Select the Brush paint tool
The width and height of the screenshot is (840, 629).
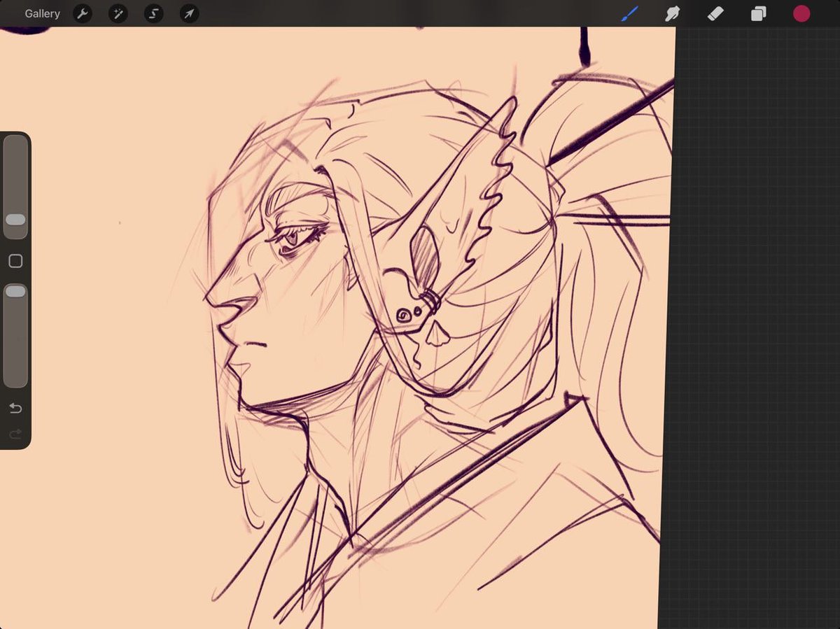tap(629, 13)
